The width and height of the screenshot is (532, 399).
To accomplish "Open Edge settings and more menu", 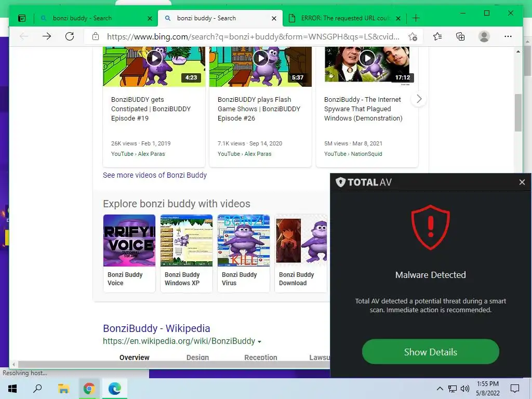I will pos(508,36).
